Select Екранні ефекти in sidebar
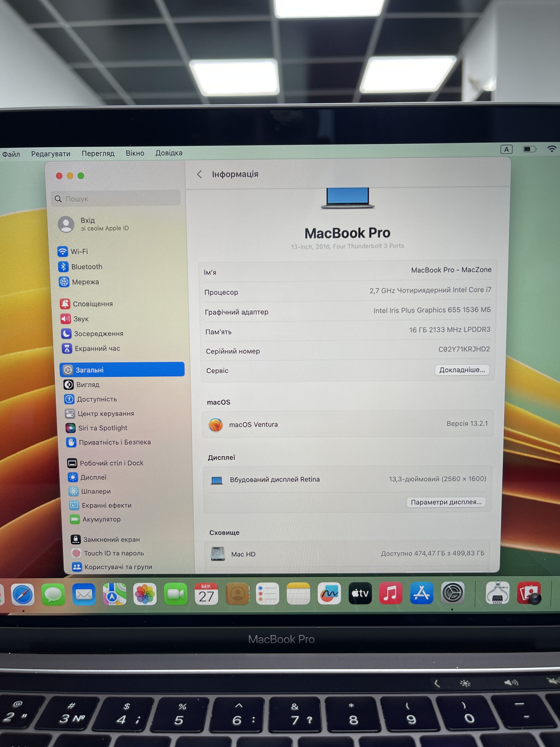 coord(100,505)
